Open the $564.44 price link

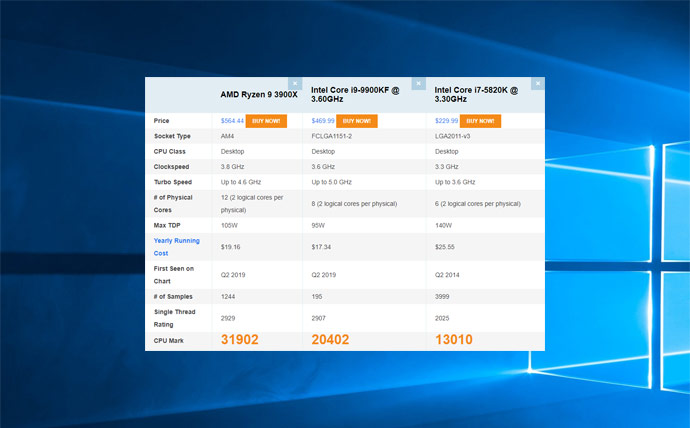[232, 121]
